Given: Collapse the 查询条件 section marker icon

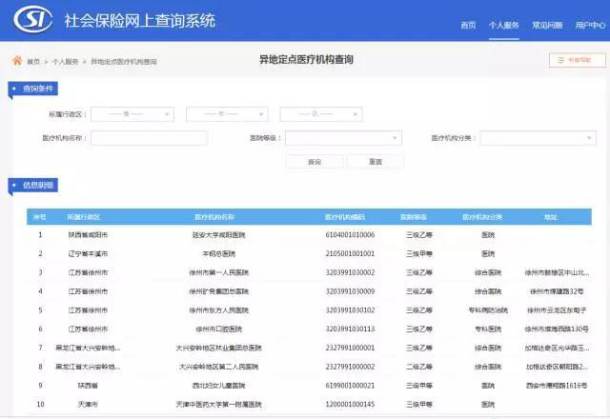Looking at the screenshot, I should click(x=15, y=90).
